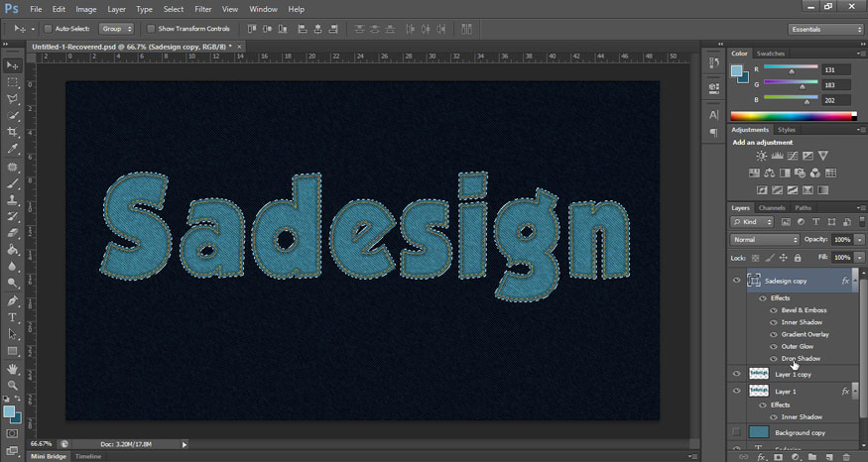Screen dimensions: 868x462
Task: Select the Dodge tool
Action: point(12,283)
